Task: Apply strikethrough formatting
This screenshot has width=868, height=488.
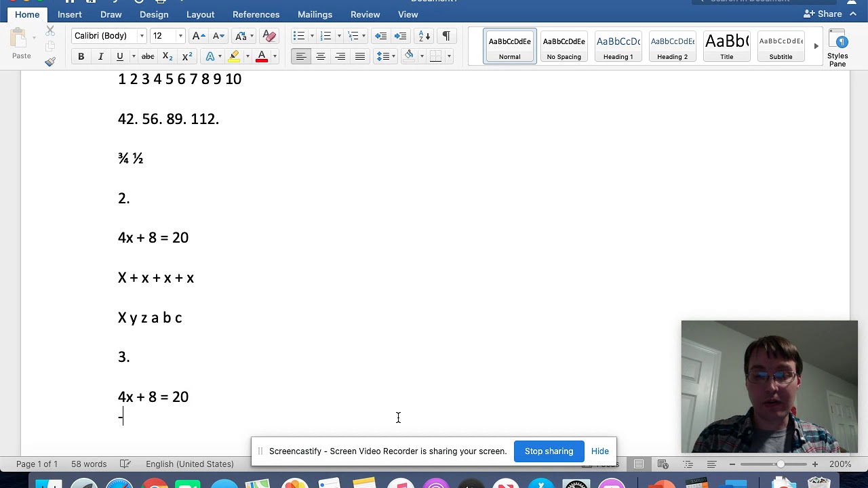Action: 148,56
